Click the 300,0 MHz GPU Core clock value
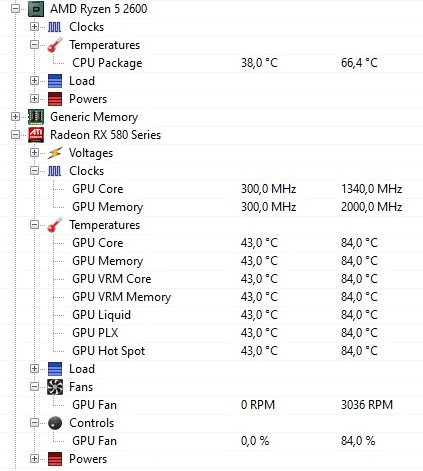 (x=269, y=189)
